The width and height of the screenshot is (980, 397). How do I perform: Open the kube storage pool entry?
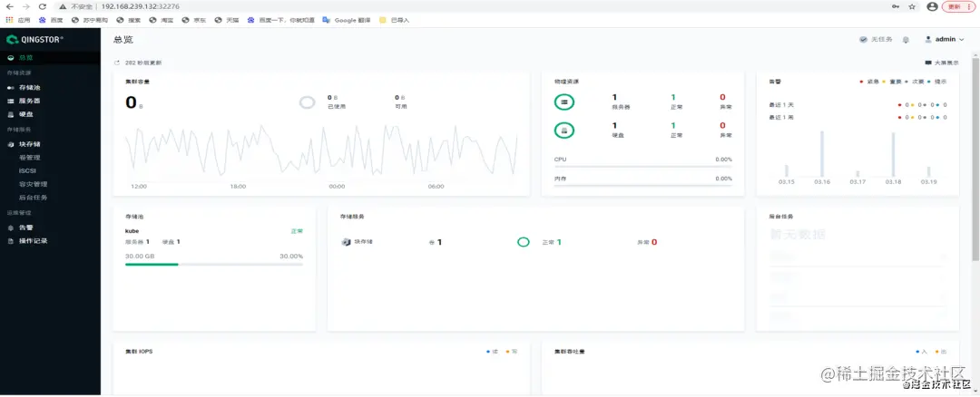click(132, 231)
